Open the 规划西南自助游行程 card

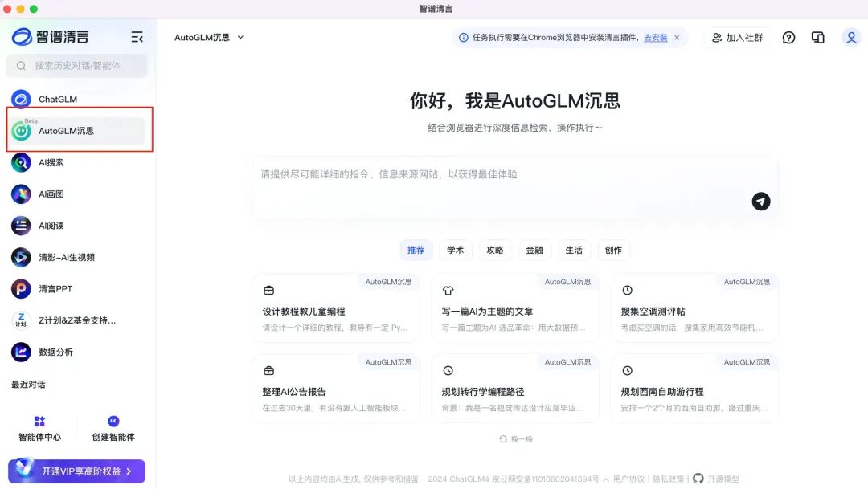(x=694, y=388)
